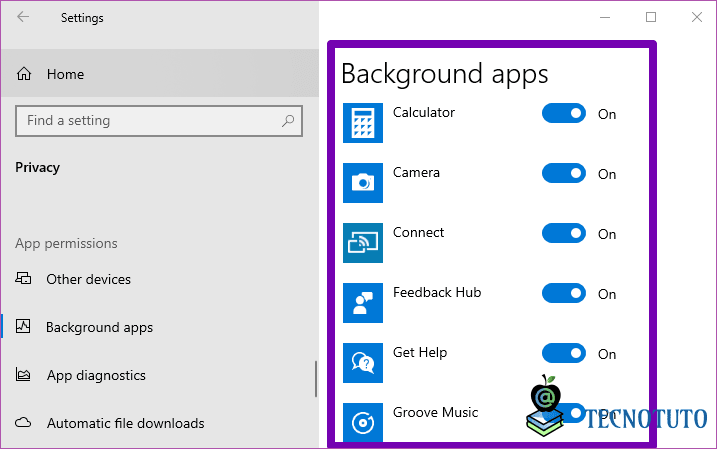Click the Settings window title

tap(82, 18)
